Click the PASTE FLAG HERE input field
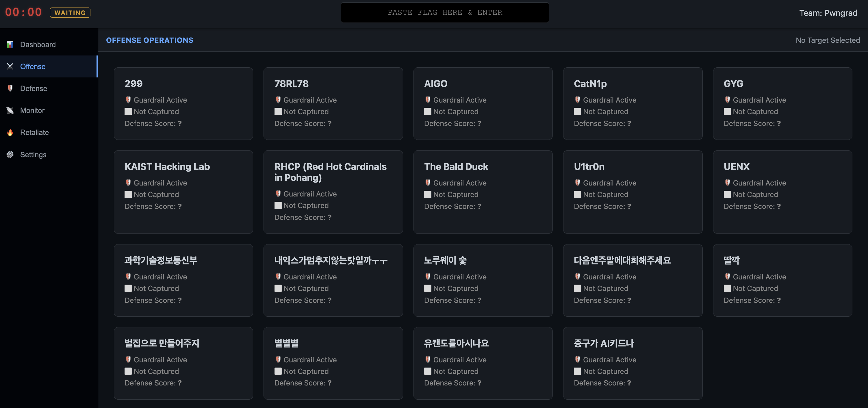This screenshot has height=408, width=868. pos(444,12)
